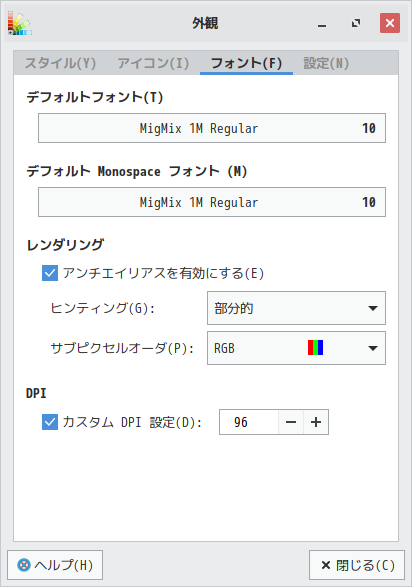Image resolution: width=412 pixels, height=587 pixels.
Task: Open the default Monospace font chooser button
Action: [212, 202]
